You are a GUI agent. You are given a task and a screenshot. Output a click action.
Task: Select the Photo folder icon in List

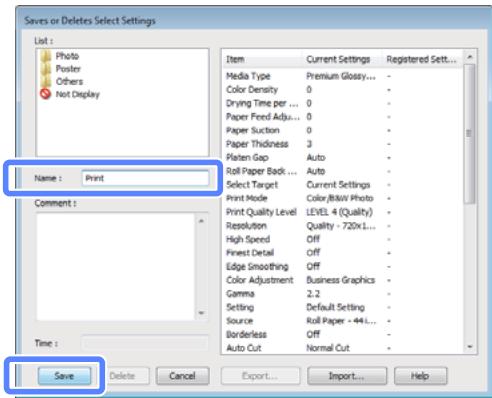click(x=46, y=56)
